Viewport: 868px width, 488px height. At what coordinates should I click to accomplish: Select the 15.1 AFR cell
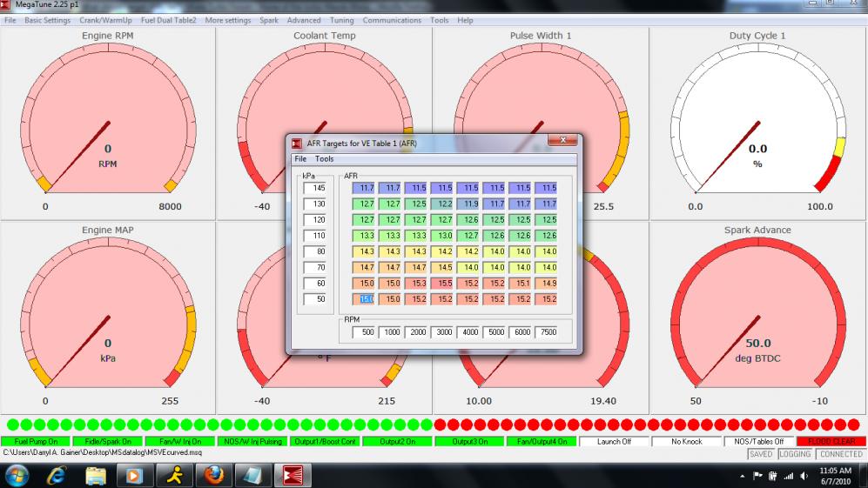520,284
